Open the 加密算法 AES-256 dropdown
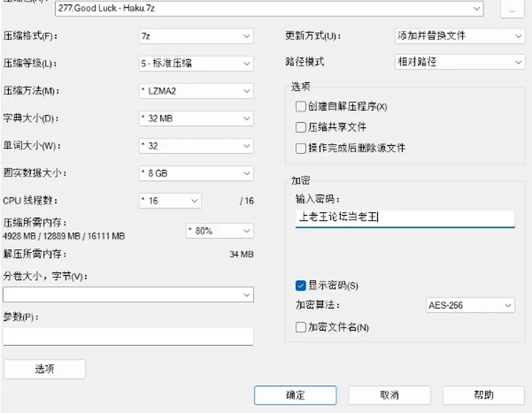532x413 pixels. [470, 305]
